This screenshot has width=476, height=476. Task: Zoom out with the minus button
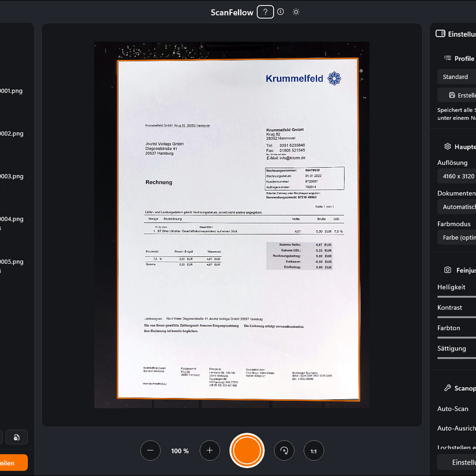pyautogui.click(x=151, y=450)
